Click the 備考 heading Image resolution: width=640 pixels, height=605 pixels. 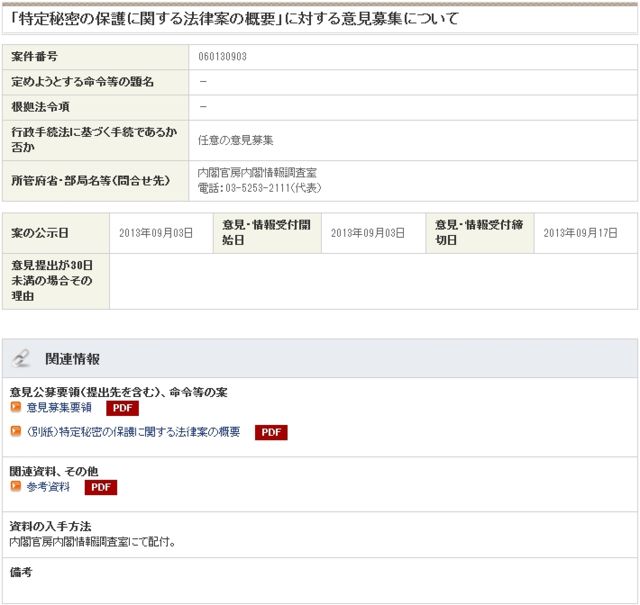click(x=21, y=572)
